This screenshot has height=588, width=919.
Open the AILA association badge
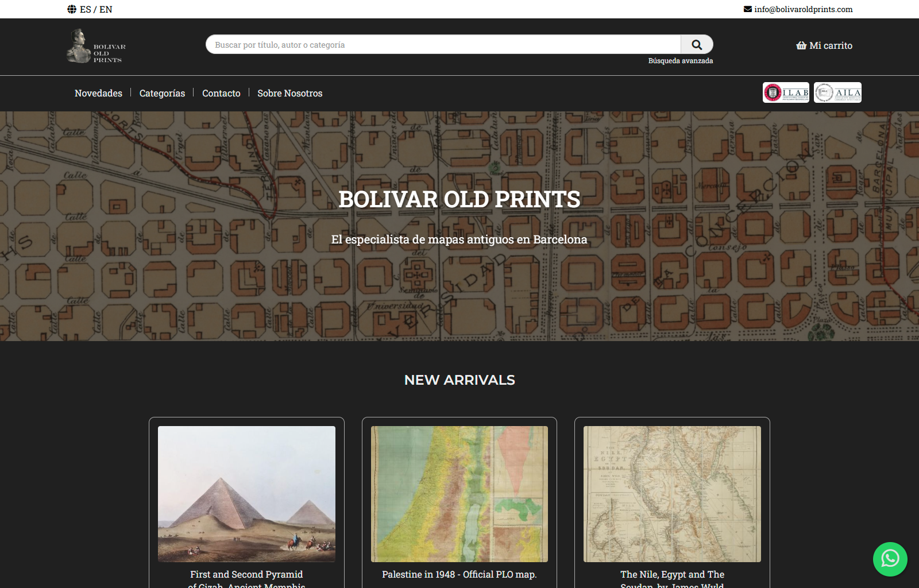[837, 92]
